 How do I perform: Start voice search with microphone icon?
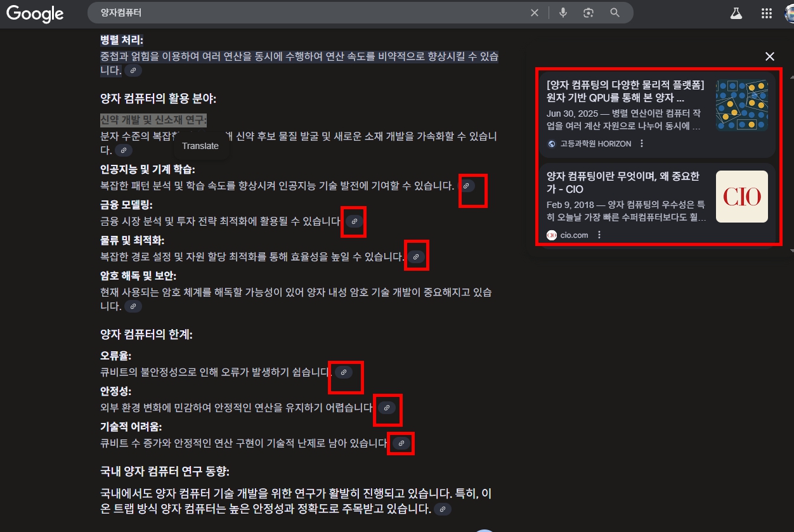pos(563,13)
